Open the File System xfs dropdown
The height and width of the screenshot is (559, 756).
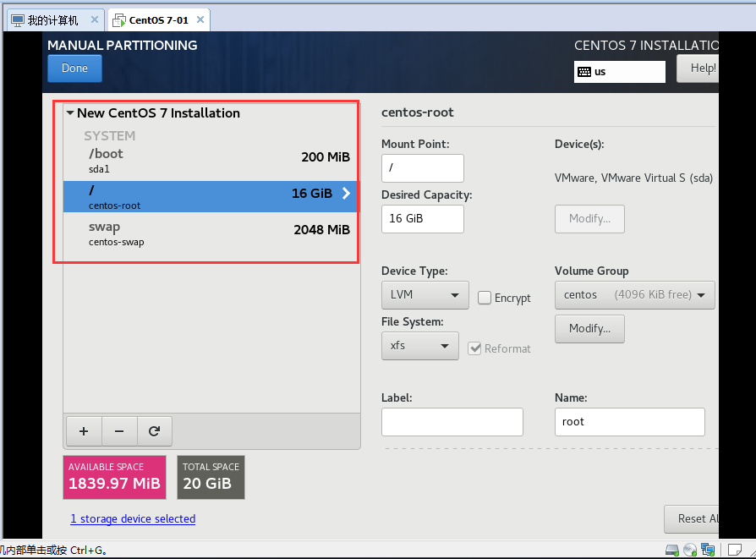tap(420, 345)
